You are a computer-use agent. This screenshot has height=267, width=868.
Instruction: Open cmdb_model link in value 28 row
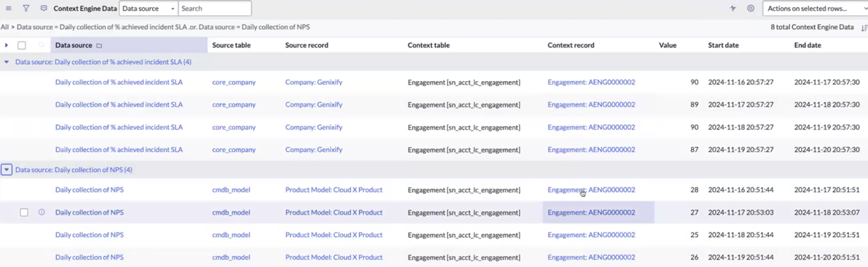[231, 190]
